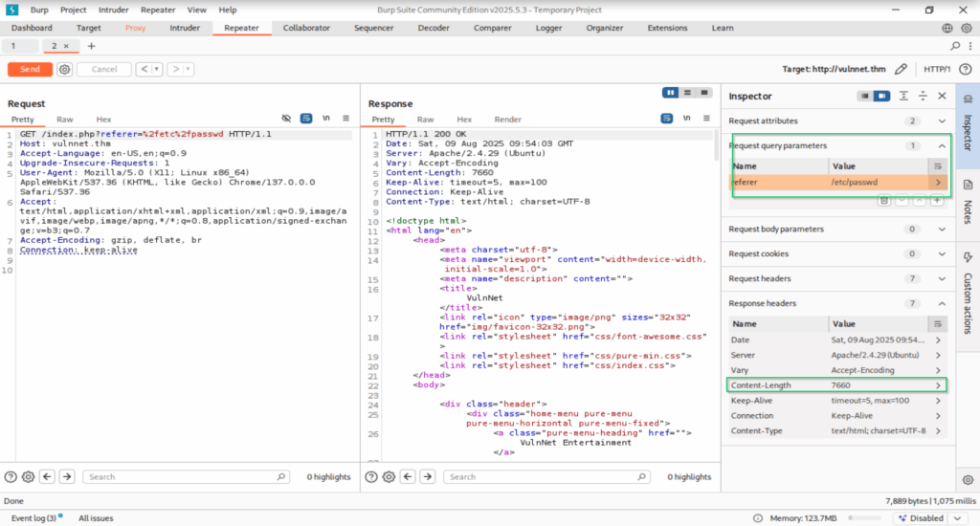Viewport: 980px width, 526px height.
Task: Switch to the Proxy tab
Action: tap(135, 28)
